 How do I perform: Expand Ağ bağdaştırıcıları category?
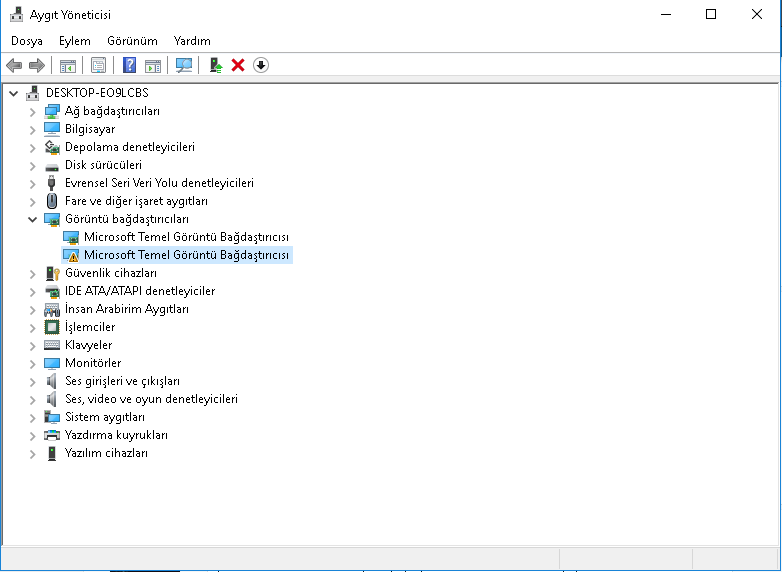32,112
